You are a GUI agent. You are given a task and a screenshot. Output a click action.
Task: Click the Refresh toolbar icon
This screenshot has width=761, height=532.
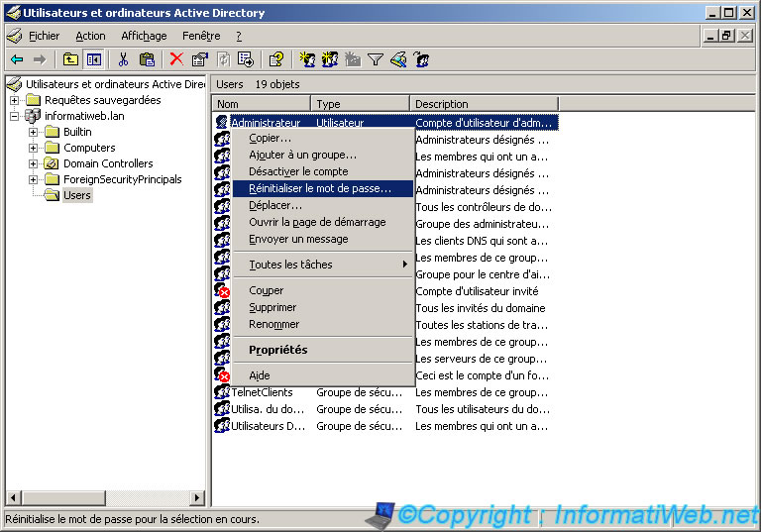click(x=223, y=59)
